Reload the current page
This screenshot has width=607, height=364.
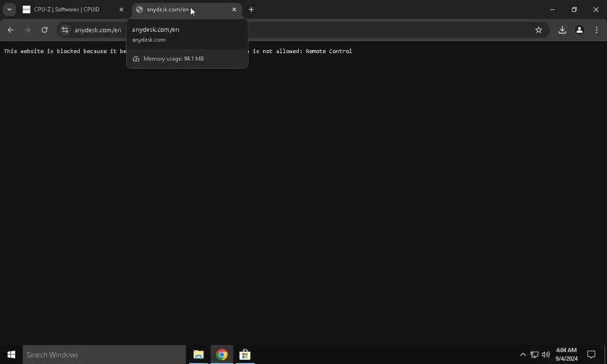(x=45, y=30)
